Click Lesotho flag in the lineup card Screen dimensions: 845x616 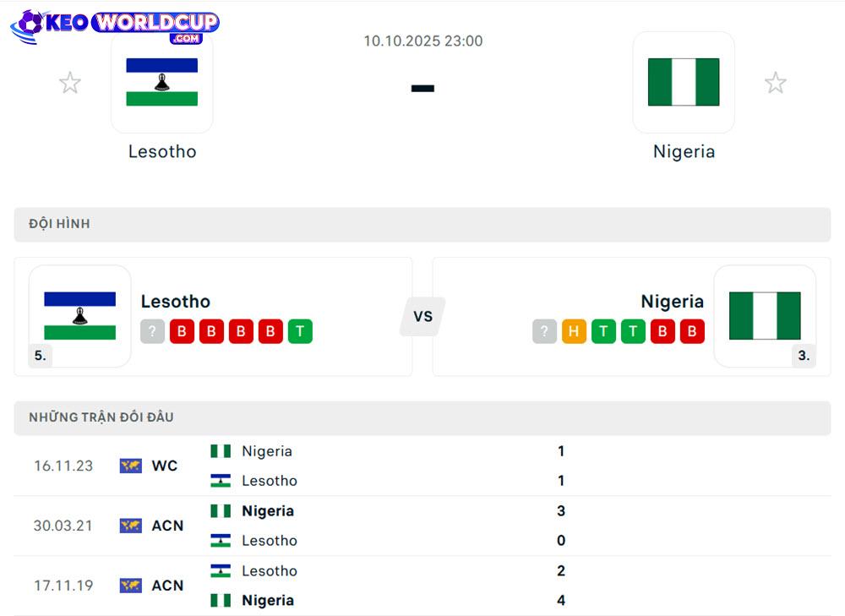pos(80,316)
